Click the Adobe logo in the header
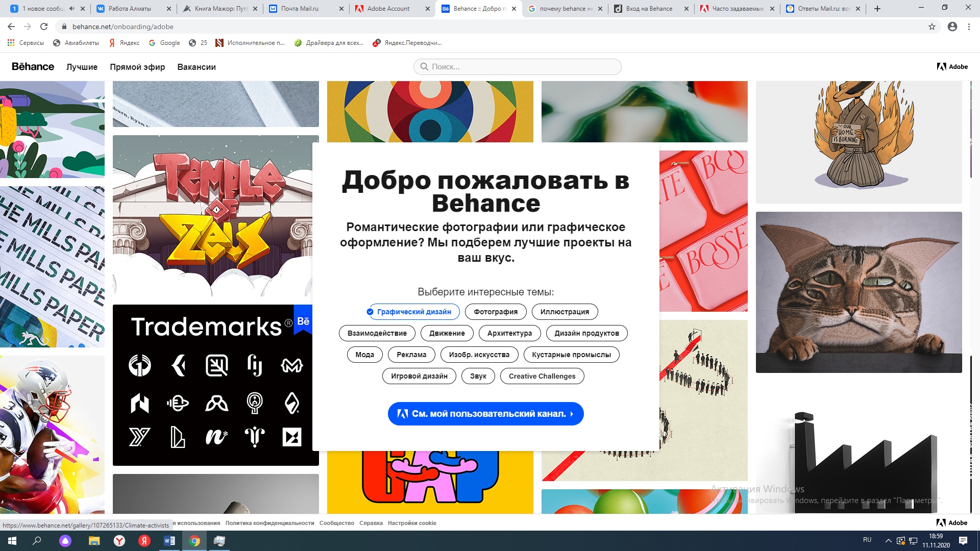This screenshot has width=980, height=551. click(x=952, y=67)
